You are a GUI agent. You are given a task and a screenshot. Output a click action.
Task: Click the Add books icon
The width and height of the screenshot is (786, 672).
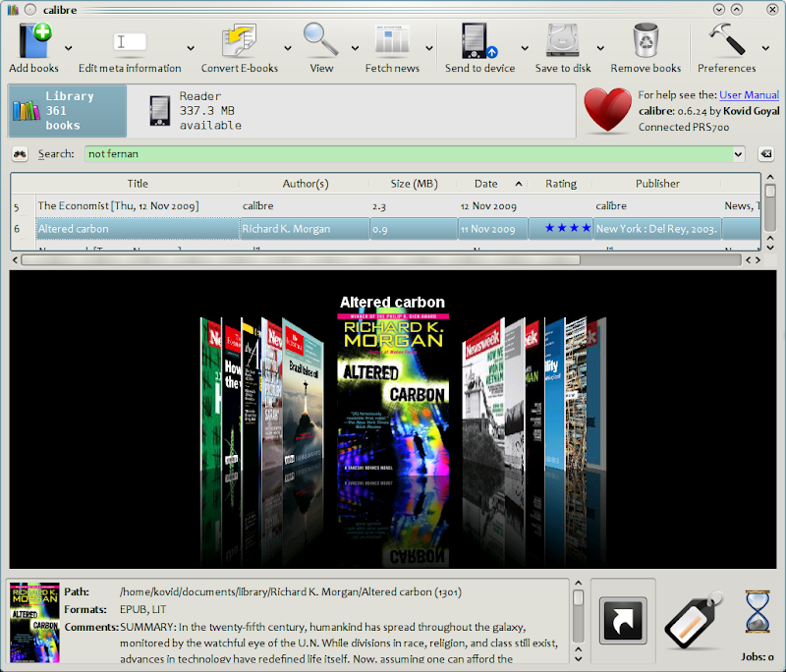pyautogui.click(x=34, y=41)
